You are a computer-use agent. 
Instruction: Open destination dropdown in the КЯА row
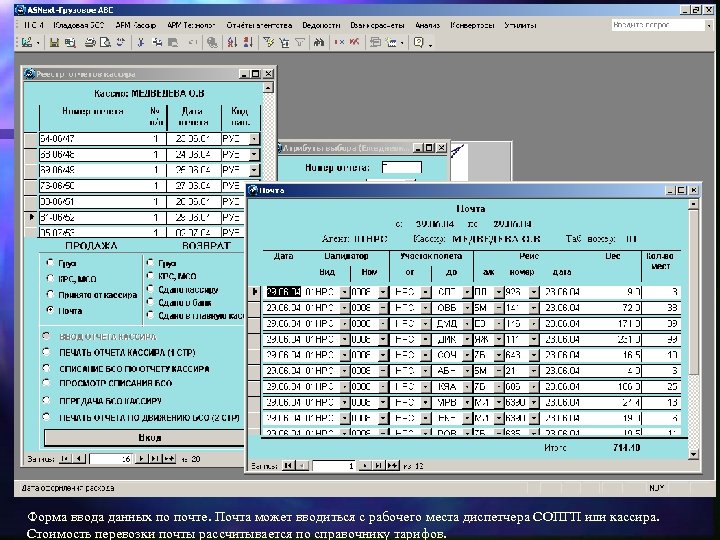click(x=467, y=387)
